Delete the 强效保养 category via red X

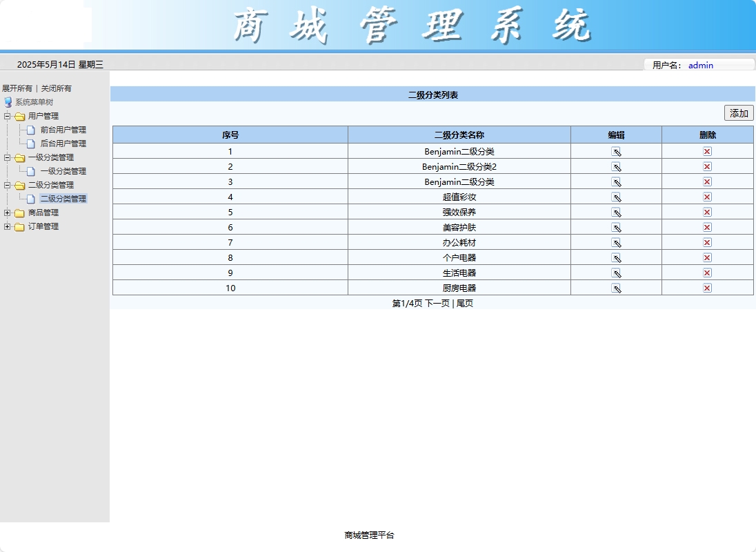(x=706, y=212)
